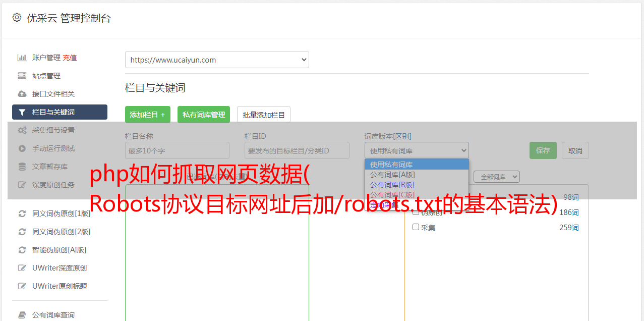Select 公有词库[C版] in the dropdown list
Image resolution: width=644 pixels, height=321 pixels.
pos(417,195)
